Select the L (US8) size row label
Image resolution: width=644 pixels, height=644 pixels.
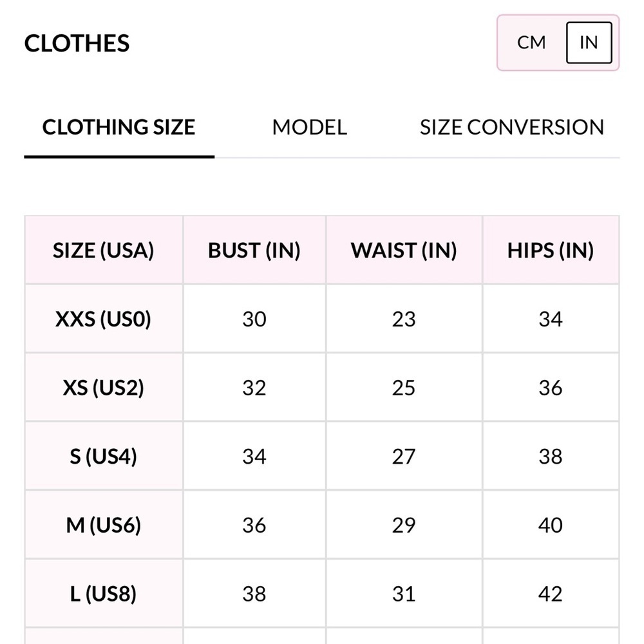(x=104, y=594)
